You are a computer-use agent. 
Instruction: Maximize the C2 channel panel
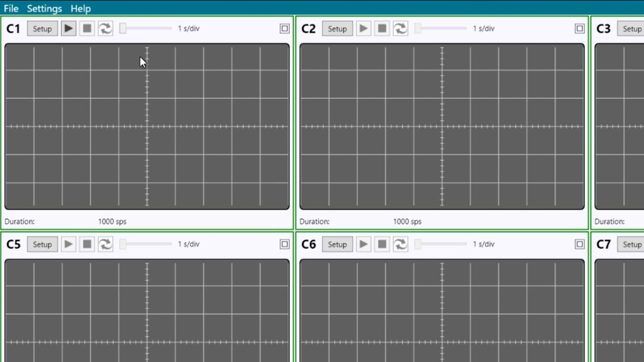pos(580,29)
